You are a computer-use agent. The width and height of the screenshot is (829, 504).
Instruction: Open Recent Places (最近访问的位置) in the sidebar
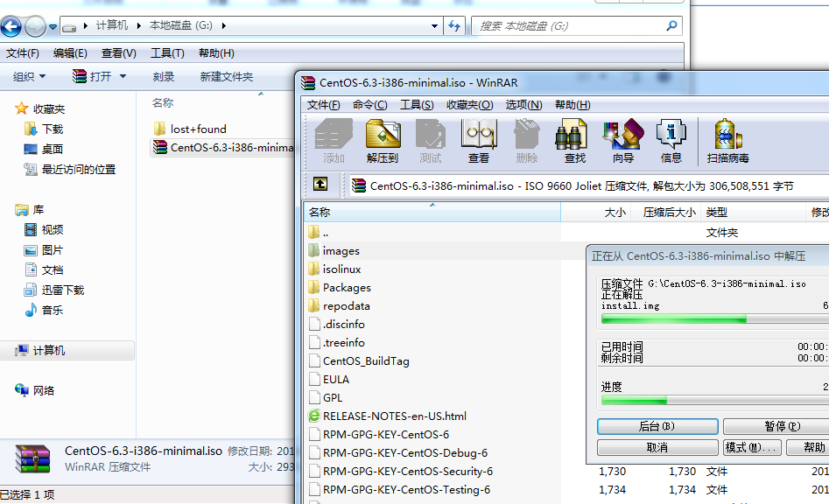[x=70, y=169]
